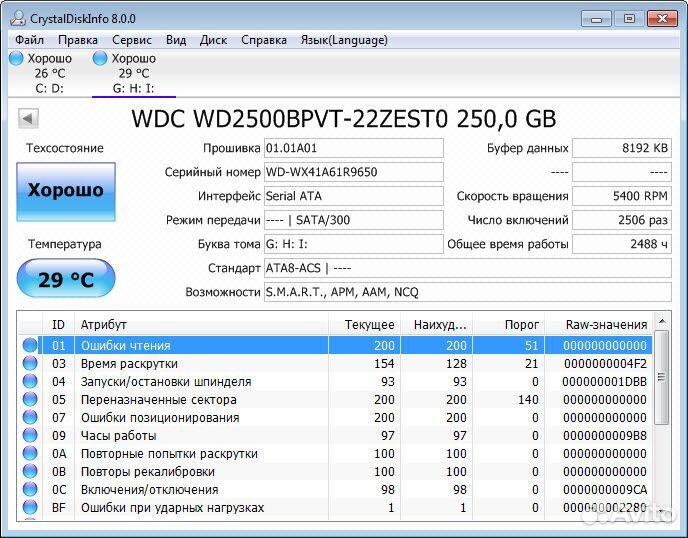Open the Сервис menu
This screenshot has width=688, height=538.
pos(132,40)
